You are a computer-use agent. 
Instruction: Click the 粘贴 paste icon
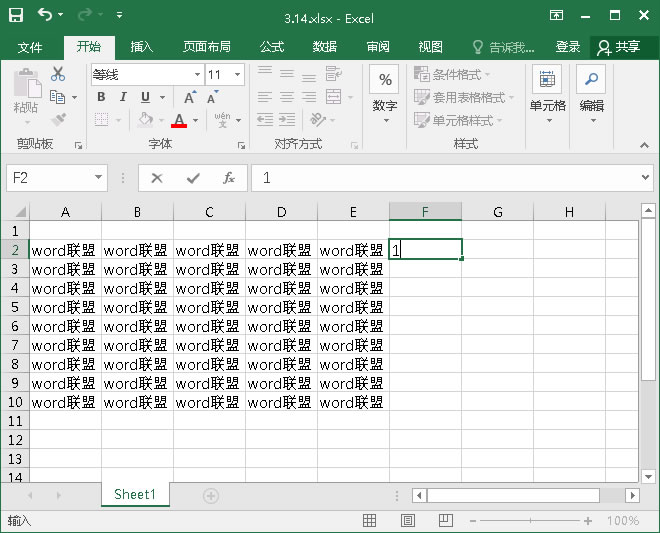[x=27, y=84]
